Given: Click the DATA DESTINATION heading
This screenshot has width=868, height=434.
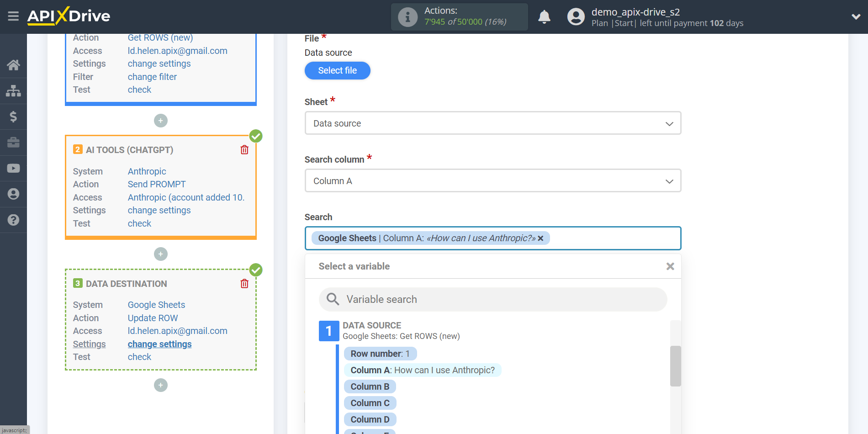Looking at the screenshot, I should [x=126, y=284].
